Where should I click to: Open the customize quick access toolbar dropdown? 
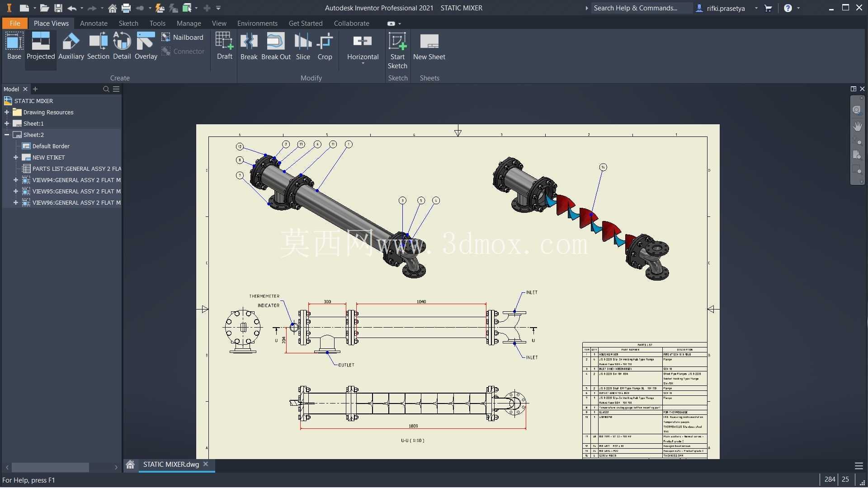(218, 8)
